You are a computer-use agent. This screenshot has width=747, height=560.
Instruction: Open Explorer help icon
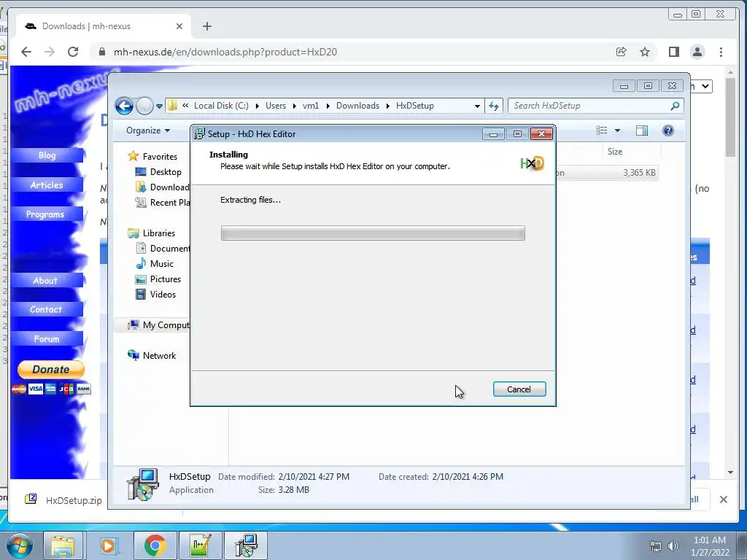click(x=668, y=131)
